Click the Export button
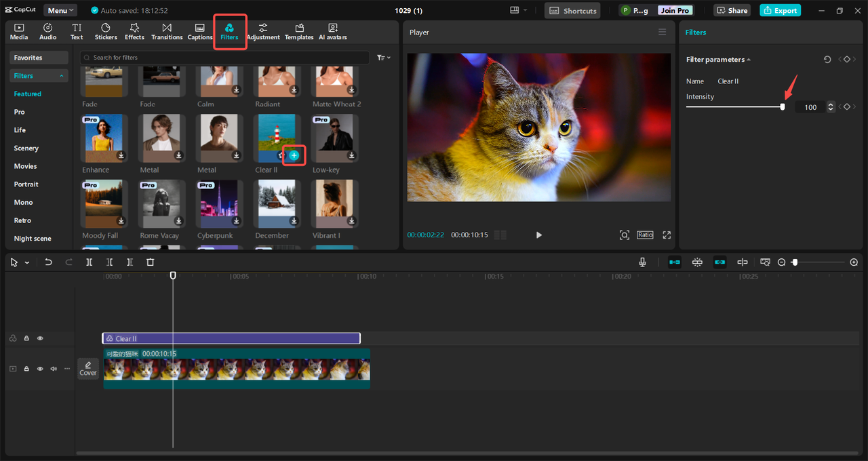The height and width of the screenshot is (461, 868). click(x=780, y=10)
